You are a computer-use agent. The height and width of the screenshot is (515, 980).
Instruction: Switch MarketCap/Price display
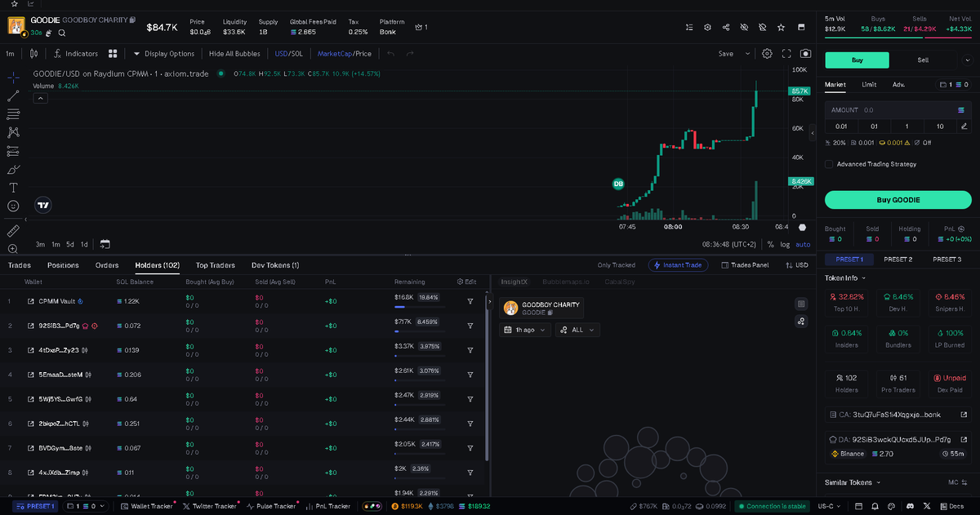345,54
